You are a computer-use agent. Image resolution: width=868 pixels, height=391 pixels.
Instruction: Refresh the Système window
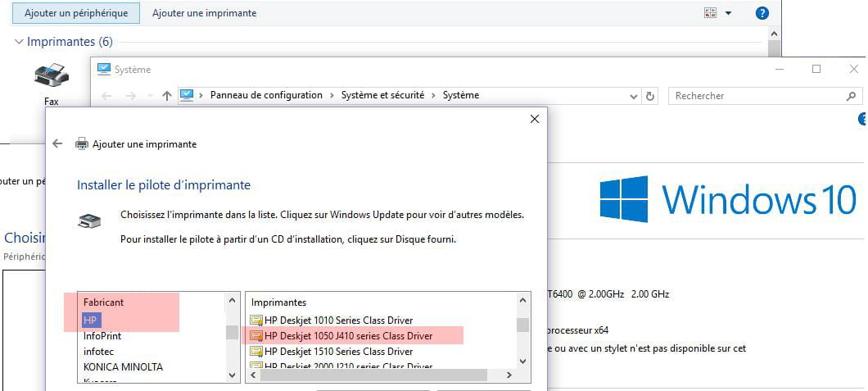click(650, 96)
